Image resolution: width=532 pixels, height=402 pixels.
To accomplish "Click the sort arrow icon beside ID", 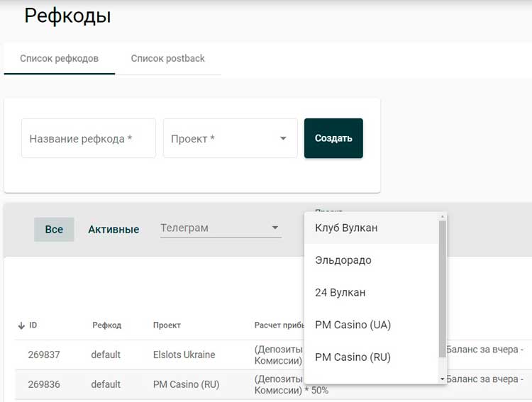I will 21,325.
